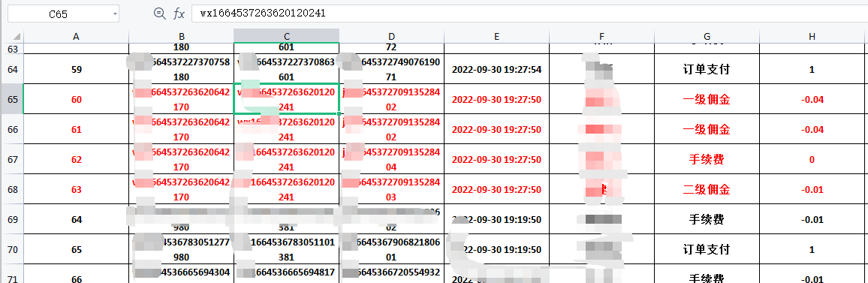
Task: Click the red cell A65 containing 60
Action: tap(77, 100)
